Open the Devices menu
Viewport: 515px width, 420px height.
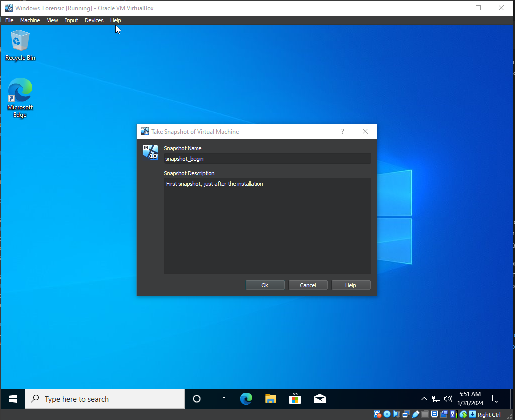coord(94,20)
